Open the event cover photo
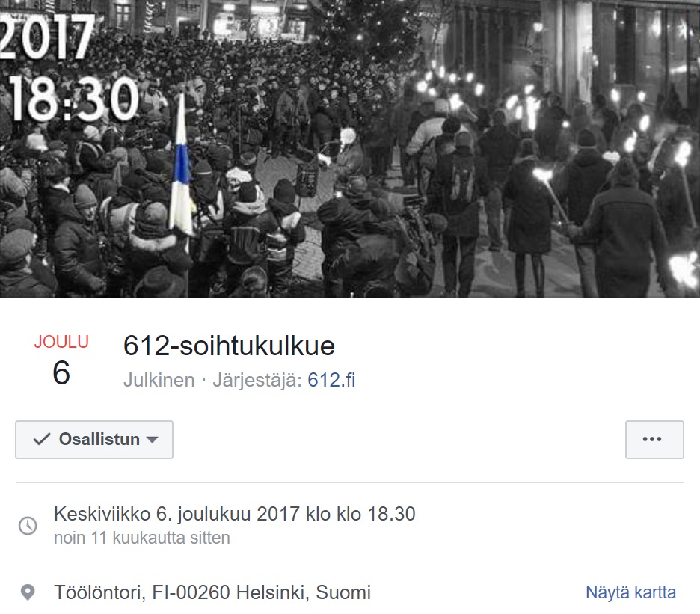Image resolution: width=700 pixels, height=614 pixels. [x=350, y=149]
